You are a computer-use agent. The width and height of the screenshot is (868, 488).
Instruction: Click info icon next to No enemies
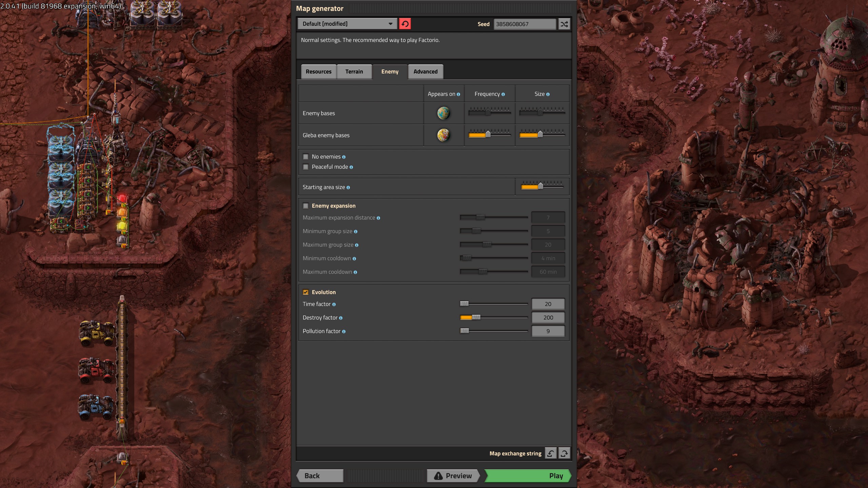point(344,157)
